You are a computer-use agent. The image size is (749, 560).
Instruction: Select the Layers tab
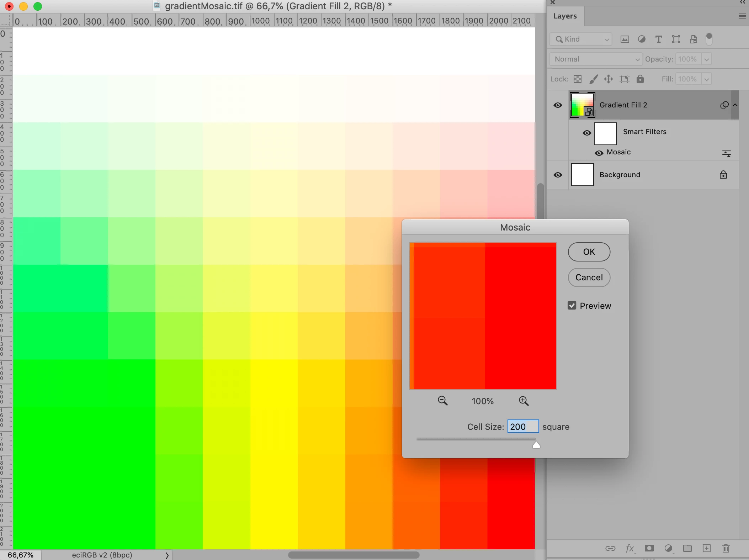(565, 16)
